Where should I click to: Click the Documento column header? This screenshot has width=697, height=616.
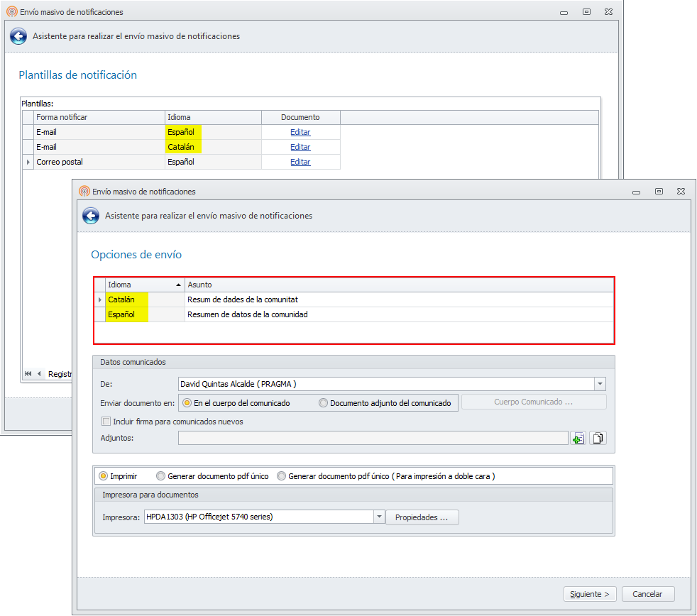pos(300,117)
